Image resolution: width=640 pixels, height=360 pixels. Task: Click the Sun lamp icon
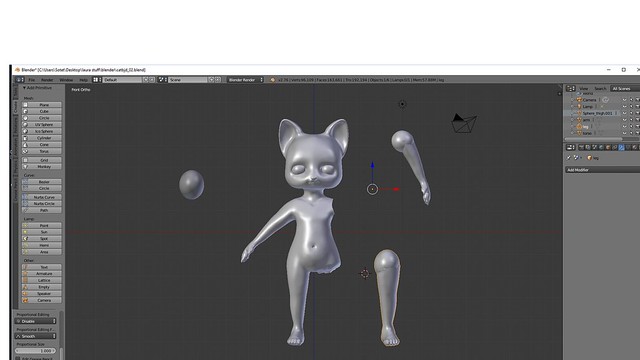coord(25,232)
